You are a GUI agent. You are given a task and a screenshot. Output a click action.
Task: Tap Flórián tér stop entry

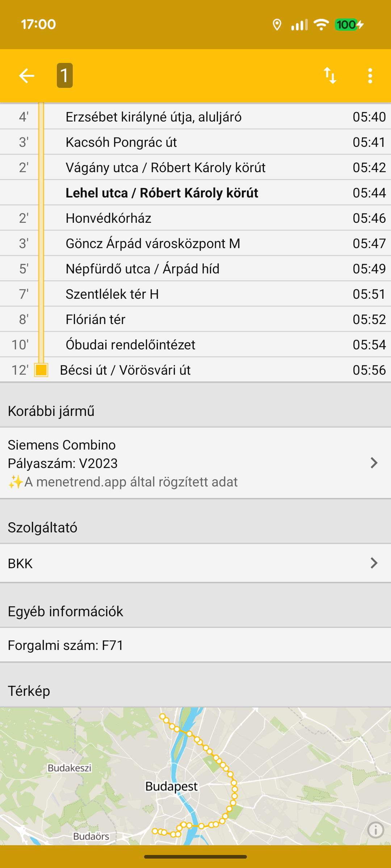(x=96, y=319)
